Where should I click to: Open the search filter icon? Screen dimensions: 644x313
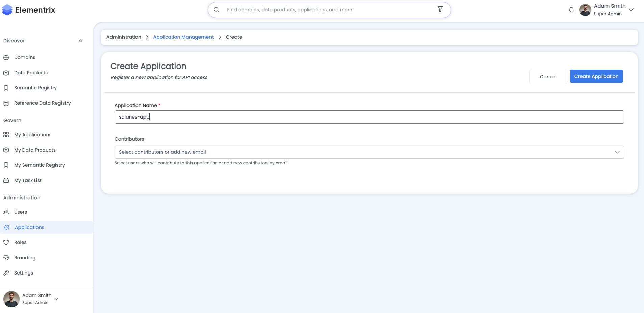(440, 9)
